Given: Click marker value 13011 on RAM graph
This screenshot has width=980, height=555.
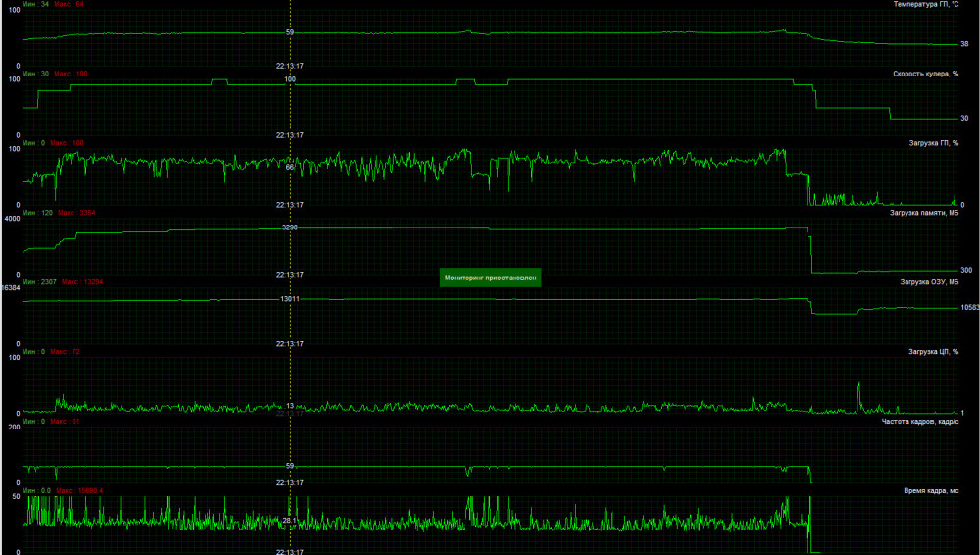Looking at the screenshot, I should click(x=290, y=299).
